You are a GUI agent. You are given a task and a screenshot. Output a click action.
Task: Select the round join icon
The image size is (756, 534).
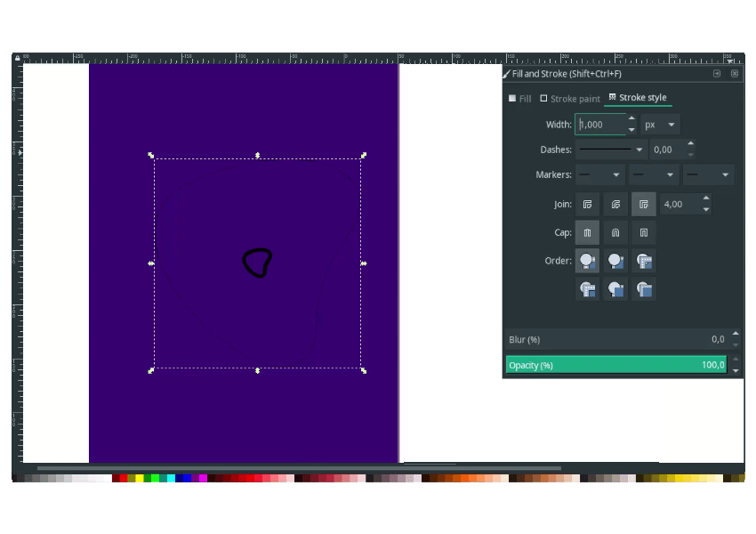click(615, 205)
